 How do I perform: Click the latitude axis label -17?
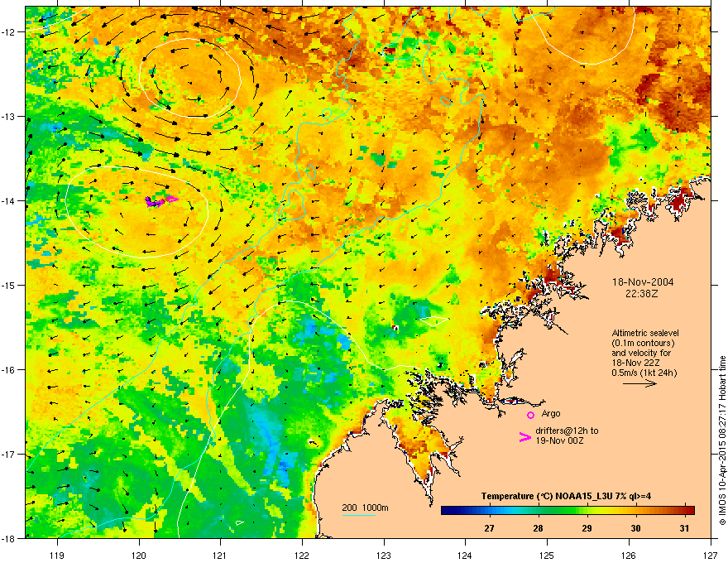pyautogui.click(x=8, y=454)
